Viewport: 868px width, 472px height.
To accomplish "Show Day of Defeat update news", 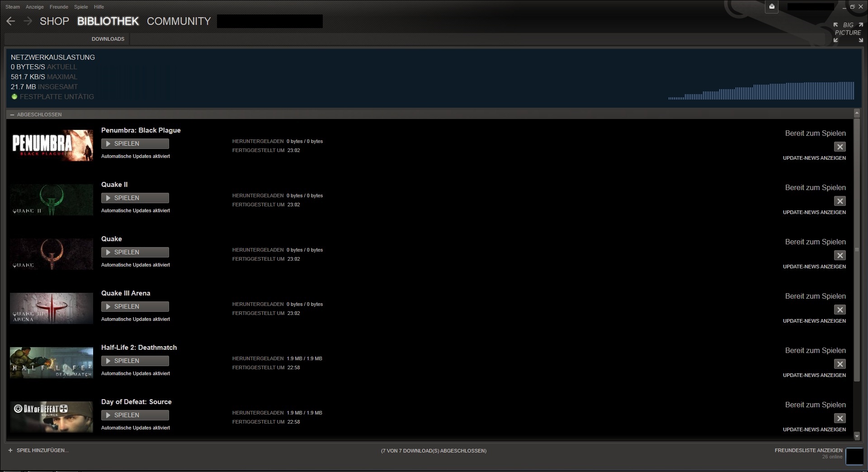I will click(814, 429).
